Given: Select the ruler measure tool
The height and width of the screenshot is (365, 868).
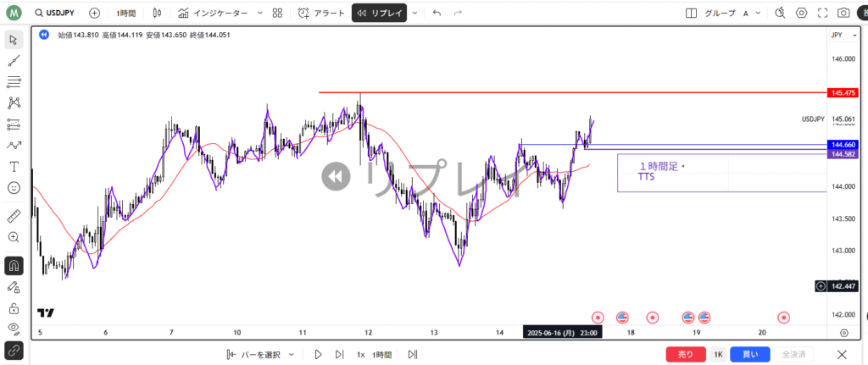Looking at the screenshot, I should (14, 216).
